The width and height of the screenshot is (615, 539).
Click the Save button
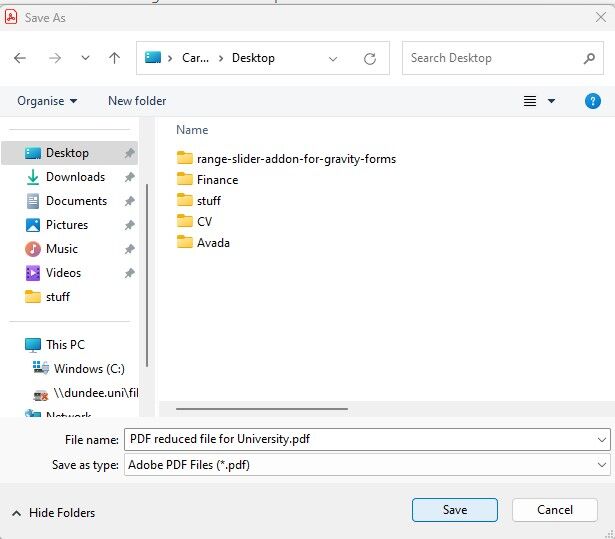(455, 510)
